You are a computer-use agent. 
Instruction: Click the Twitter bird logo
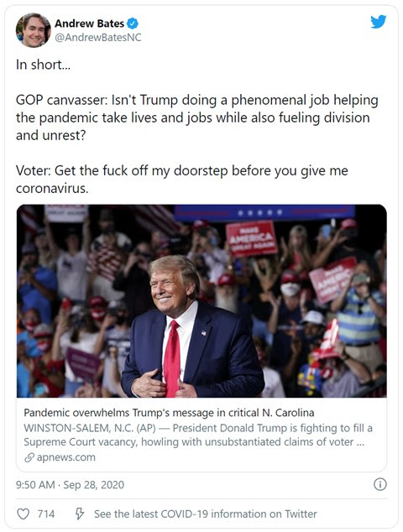click(x=378, y=22)
